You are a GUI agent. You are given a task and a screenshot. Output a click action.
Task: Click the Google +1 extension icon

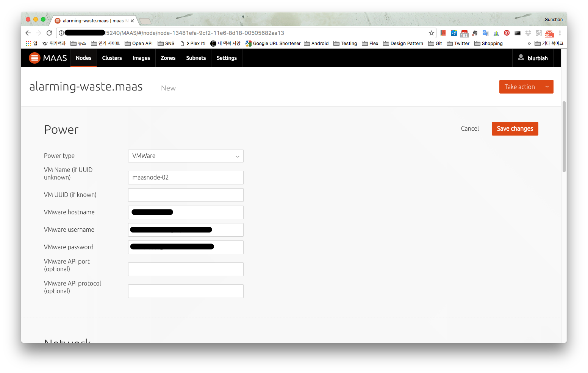454,33
